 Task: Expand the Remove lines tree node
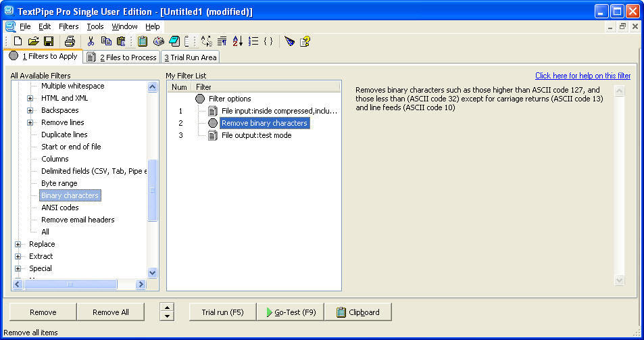(30, 123)
